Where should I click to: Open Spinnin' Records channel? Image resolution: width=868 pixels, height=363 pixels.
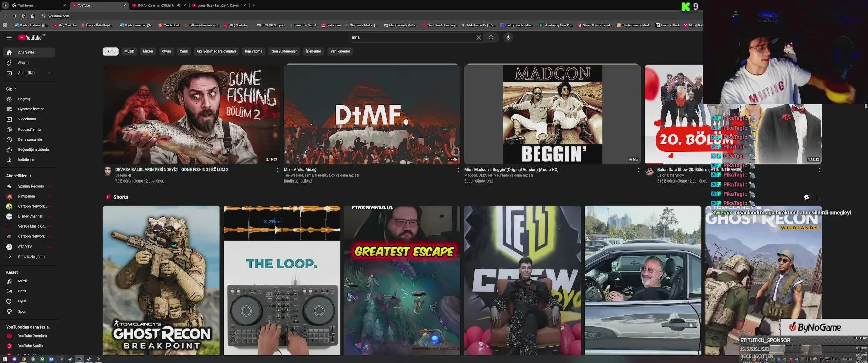28,186
